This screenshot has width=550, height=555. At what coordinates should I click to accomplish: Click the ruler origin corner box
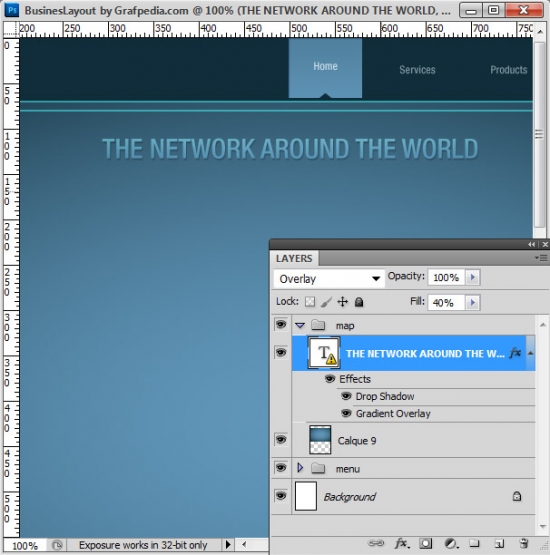pyautogui.click(x=11, y=29)
